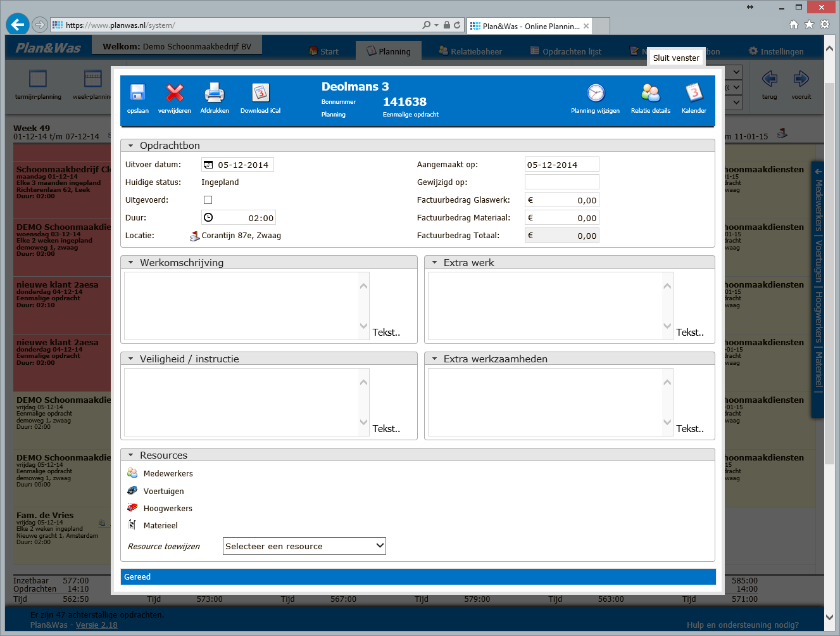The width and height of the screenshot is (840, 636).
Task: Click the Hoogwerkers red vehicle icon
Action: tap(132, 507)
